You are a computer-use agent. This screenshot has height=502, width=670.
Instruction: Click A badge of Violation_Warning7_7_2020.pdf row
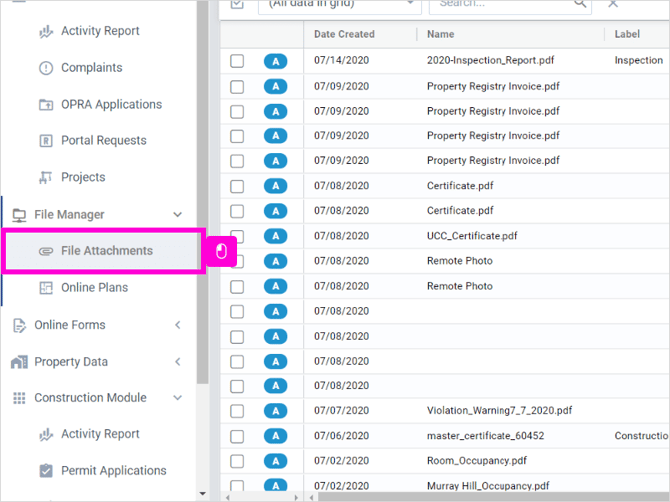(276, 411)
